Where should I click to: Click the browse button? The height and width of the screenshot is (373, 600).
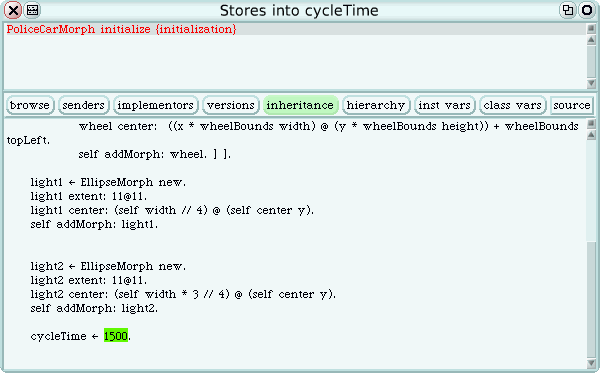(30, 105)
